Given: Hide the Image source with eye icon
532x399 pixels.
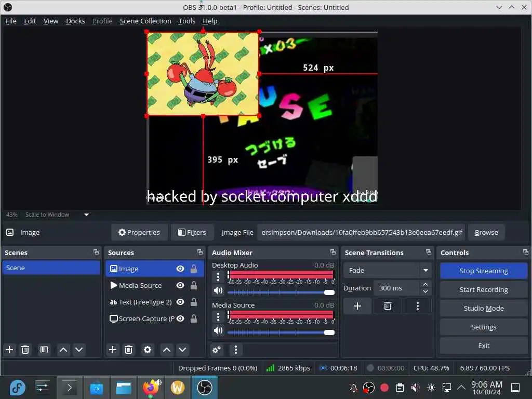Looking at the screenshot, I should point(180,269).
